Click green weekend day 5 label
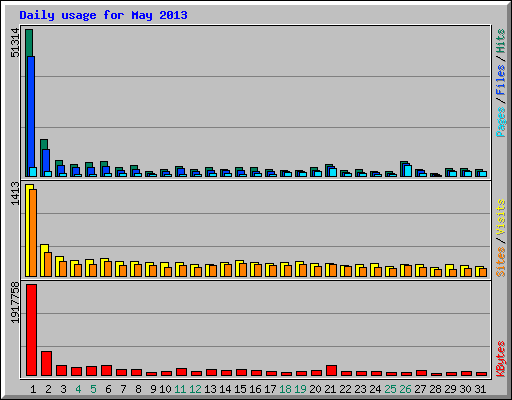 click(93, 389)
